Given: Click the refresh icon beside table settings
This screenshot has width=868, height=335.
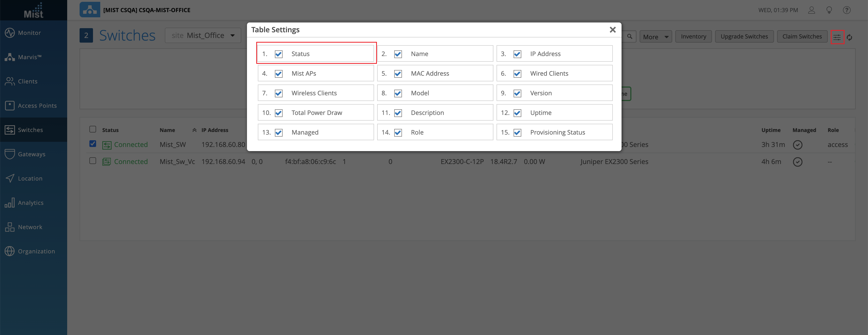Looking at the screenshot, I should pyautogui.click(x=849, y=37).
